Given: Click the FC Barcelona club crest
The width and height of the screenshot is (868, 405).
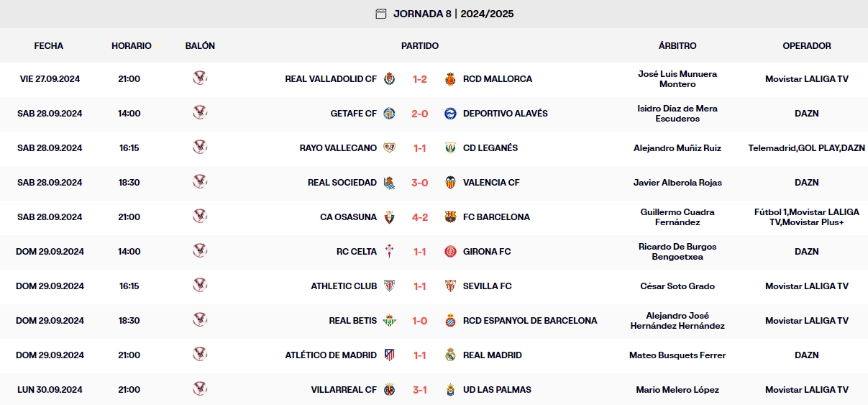Looking at the screenshot, I should 451,217.
